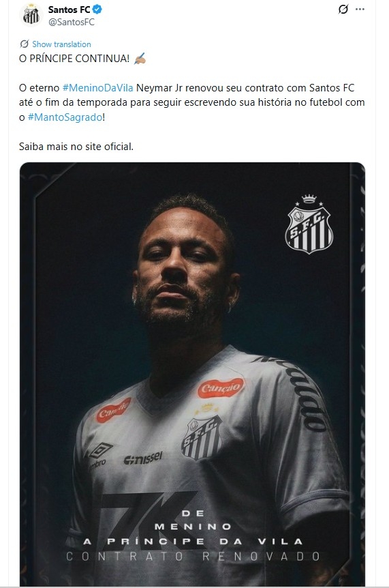Click the Umbro diamond logo on jersey
The image size is (389, 588).
click(x=101, y=450)
